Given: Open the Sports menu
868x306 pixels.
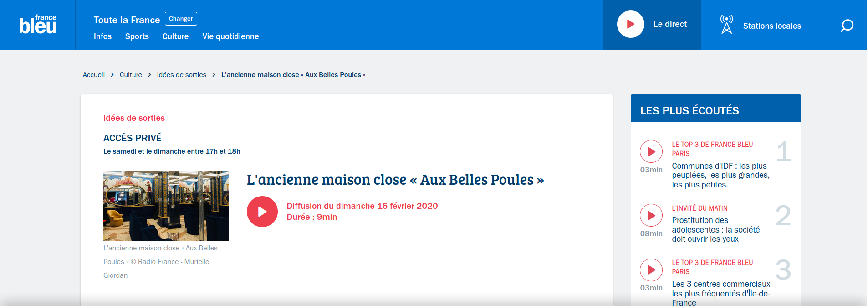Looking at the screenshot, I should pos(137,36).
